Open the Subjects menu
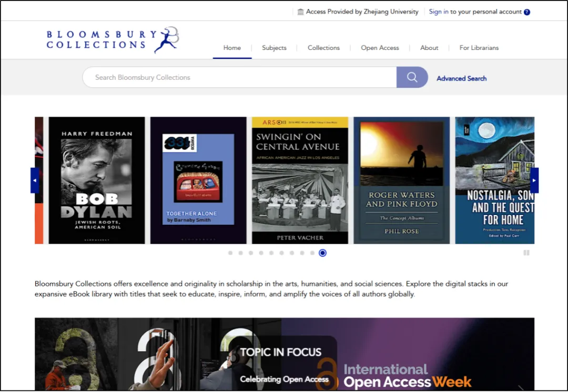Screen dimensions: 568x392 [x=274, y=48]
